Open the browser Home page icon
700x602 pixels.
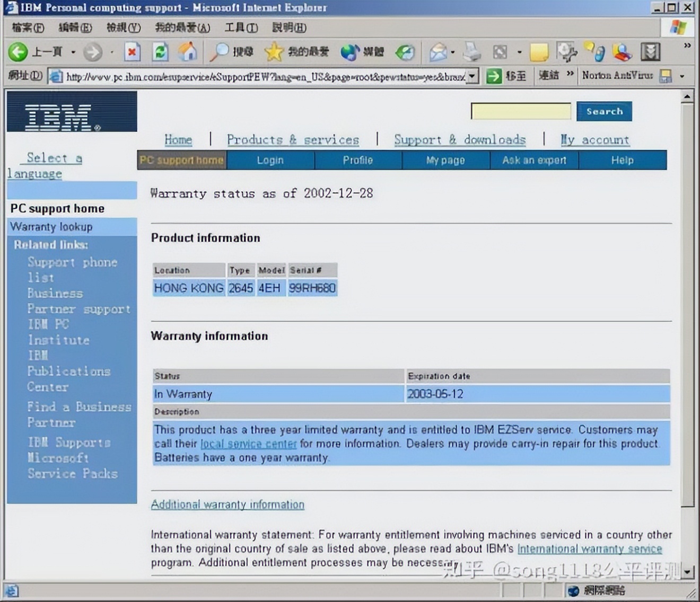coord(187,51)
